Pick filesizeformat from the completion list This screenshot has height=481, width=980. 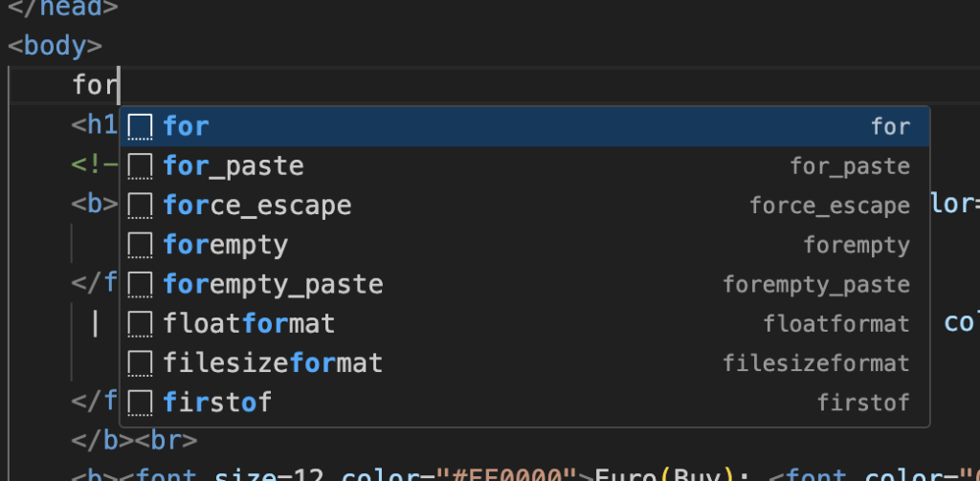(x=273, y=363)
